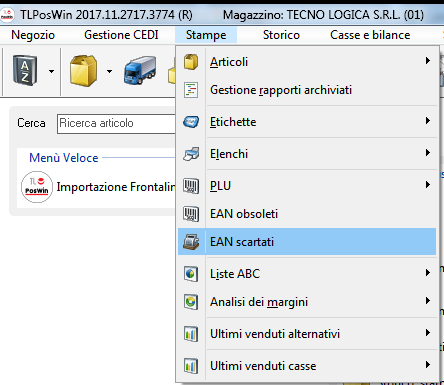Choose Analisi dei margini entry
The height and width of the screenshot is (385, 444).
point(307,302)
